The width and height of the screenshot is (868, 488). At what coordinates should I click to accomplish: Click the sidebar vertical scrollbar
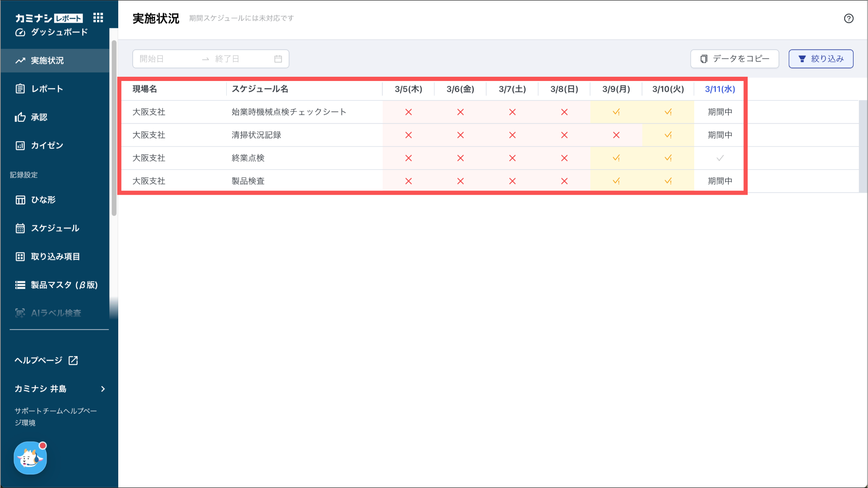click(114, 127)
